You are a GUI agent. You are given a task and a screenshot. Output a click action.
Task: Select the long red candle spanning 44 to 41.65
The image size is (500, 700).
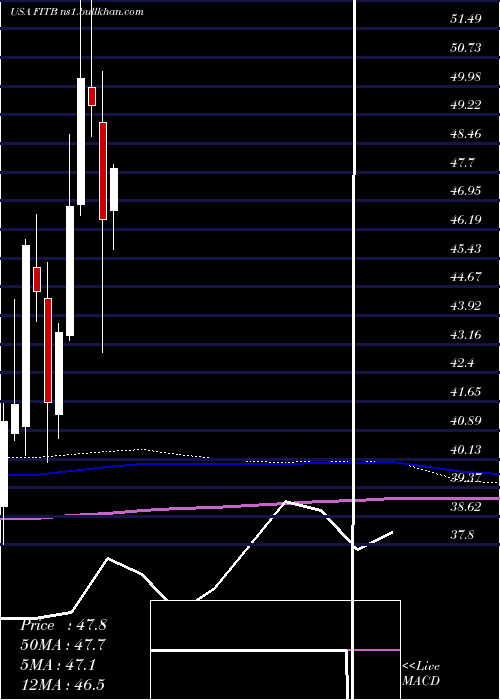(48, 350)
